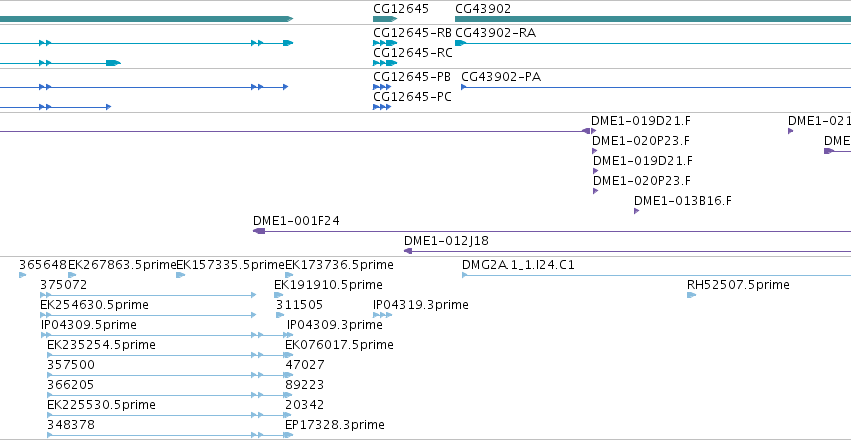The width and height of the screenshot is (851, 440).
Task: Click the EP17328.3prime label
Action: (x=335, y=424)
